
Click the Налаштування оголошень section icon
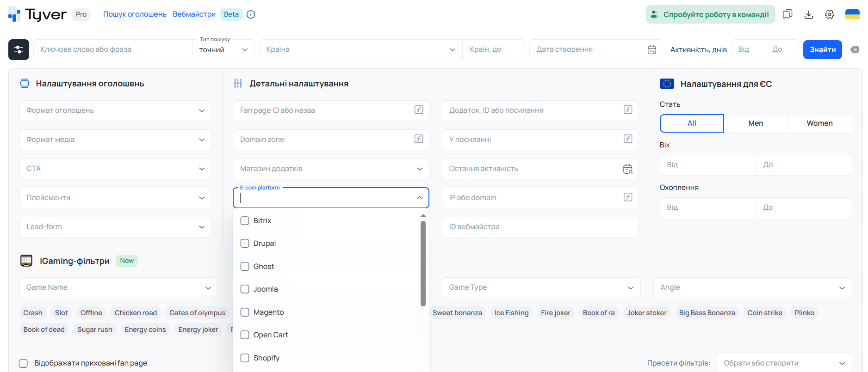pos(25,84)
